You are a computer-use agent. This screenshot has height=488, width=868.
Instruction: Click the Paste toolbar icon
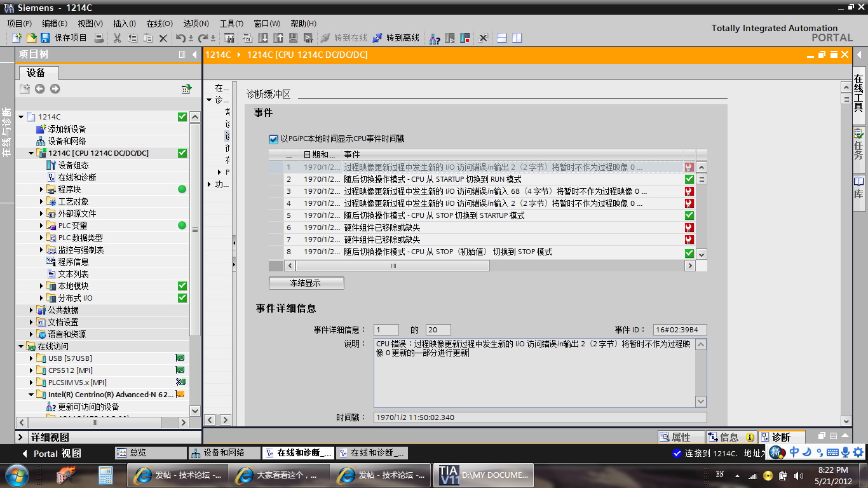point(147,38)
